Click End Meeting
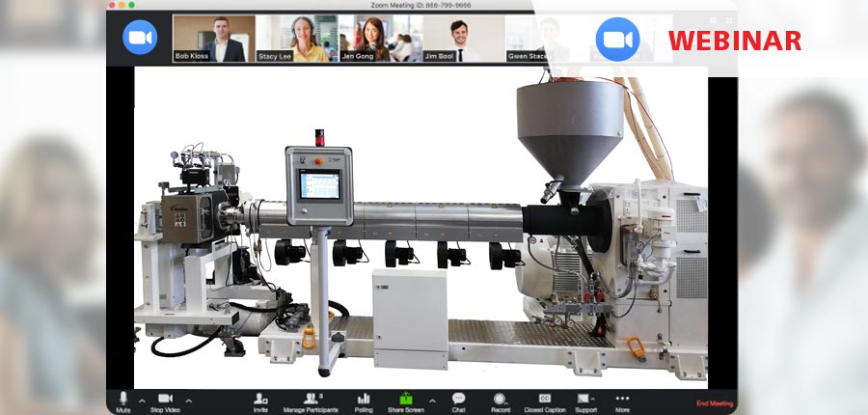The image size is (868, 415). [x=714, y=403]
